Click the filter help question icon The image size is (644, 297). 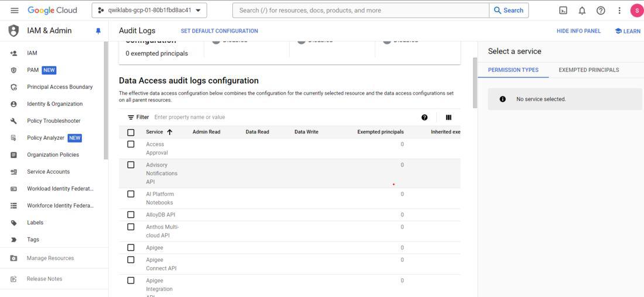click(424, 118)
